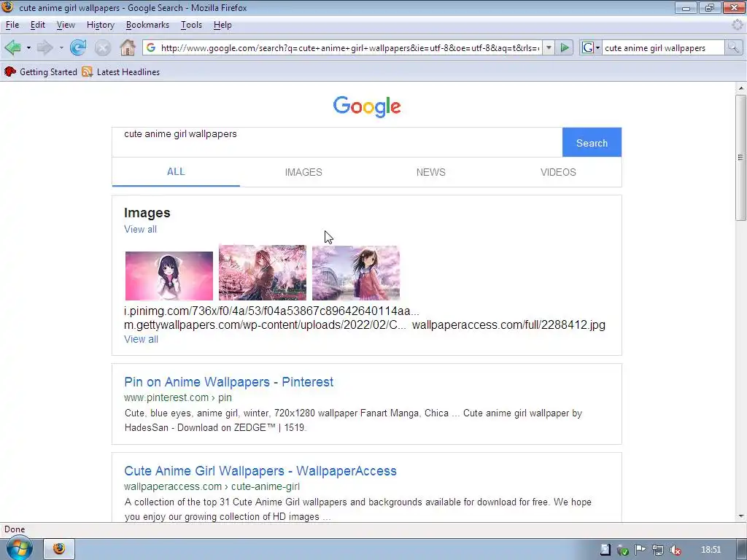The width and height of the screenshot is (747, 560).
Task: Click the Latest Headlines RSS feed icon
Action: tap(88, 72)
